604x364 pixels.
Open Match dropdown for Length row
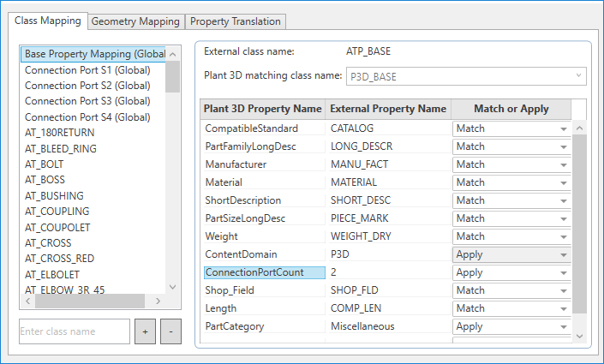(x=511, y=308)
